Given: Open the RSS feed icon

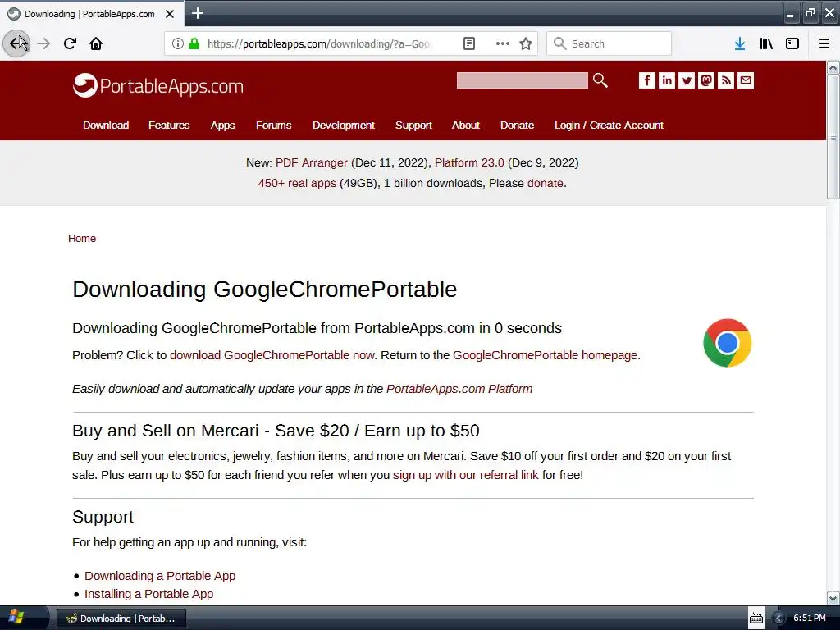Looking at the screenshot, I should (726, 80).
